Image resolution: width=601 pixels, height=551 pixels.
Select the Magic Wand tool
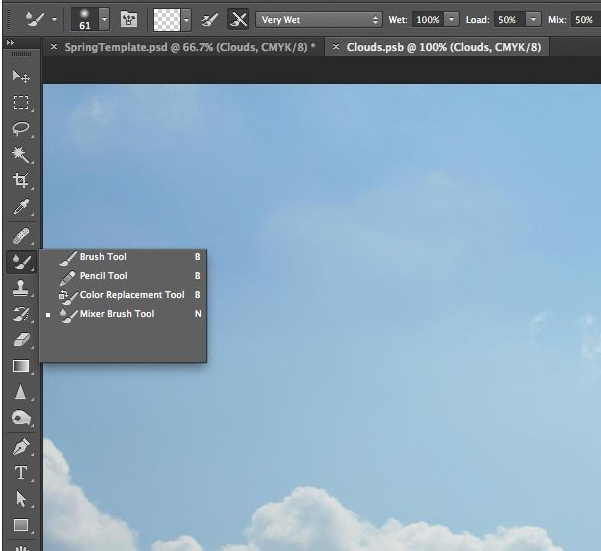pyautogui.click(x=21, y=155)
